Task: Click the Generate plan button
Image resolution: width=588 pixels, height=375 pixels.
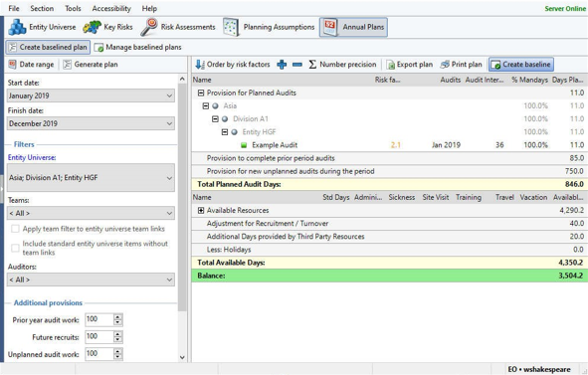Action: point(91,65)
